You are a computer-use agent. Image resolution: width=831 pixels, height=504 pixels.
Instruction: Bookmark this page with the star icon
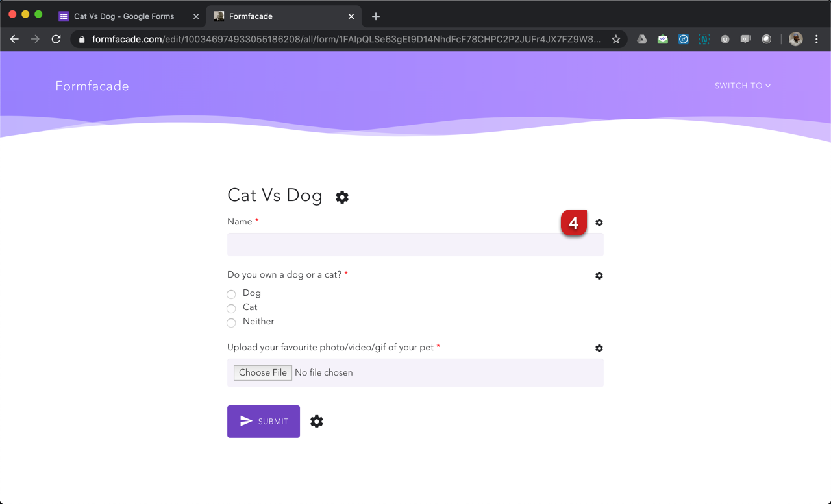click(x=615, y=40)
